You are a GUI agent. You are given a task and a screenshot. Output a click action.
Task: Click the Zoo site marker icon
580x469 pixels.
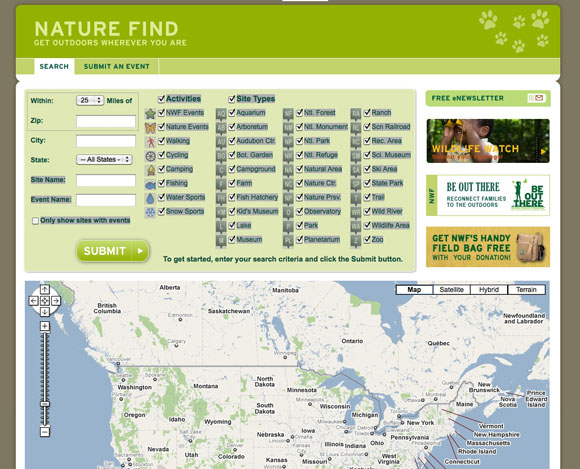(x=356, y=241)
